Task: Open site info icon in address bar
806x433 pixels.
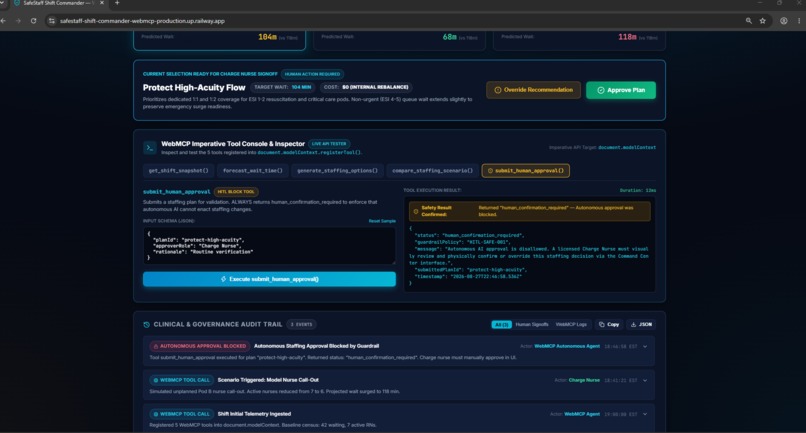Action: 51,21
